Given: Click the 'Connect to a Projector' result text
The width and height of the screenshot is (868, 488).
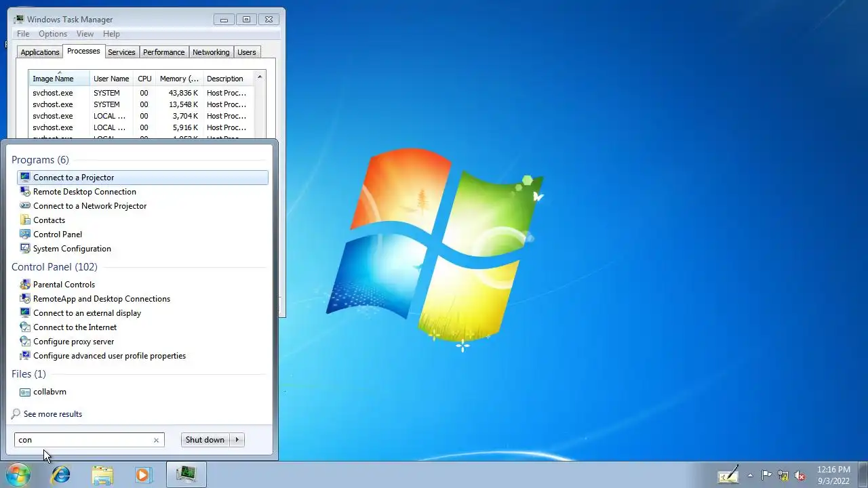Looking at the screenshot, I should click(73, 178).
